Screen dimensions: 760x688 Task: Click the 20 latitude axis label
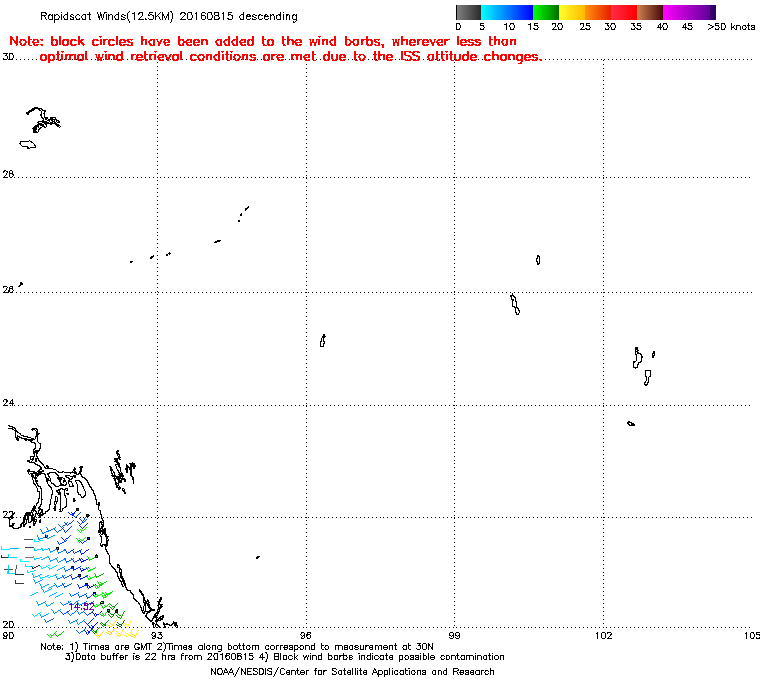pos(8,624)
